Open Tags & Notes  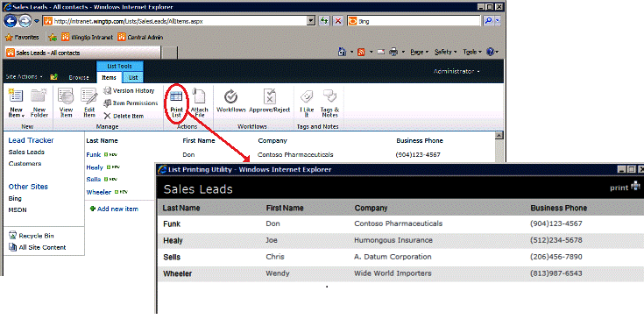(x=329, y=103)
